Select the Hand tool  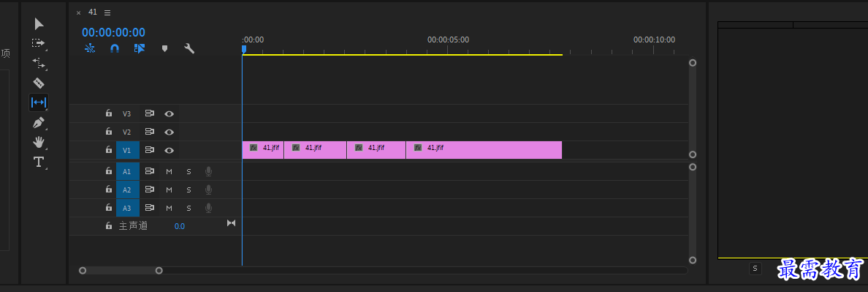coord(38,143)
